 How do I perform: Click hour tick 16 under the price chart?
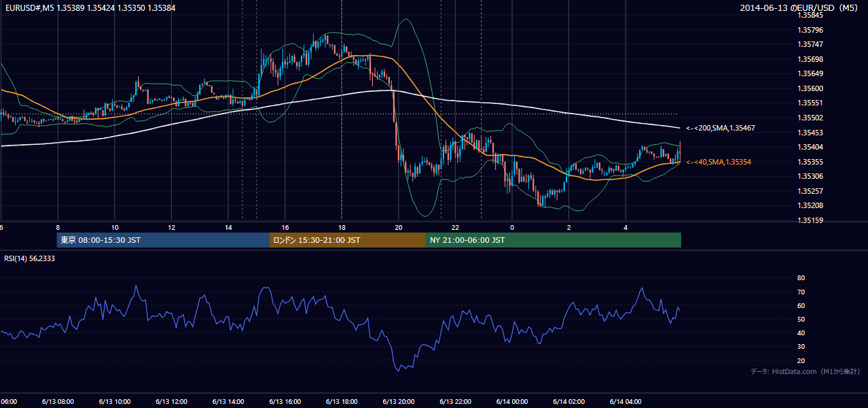(285, 227)
